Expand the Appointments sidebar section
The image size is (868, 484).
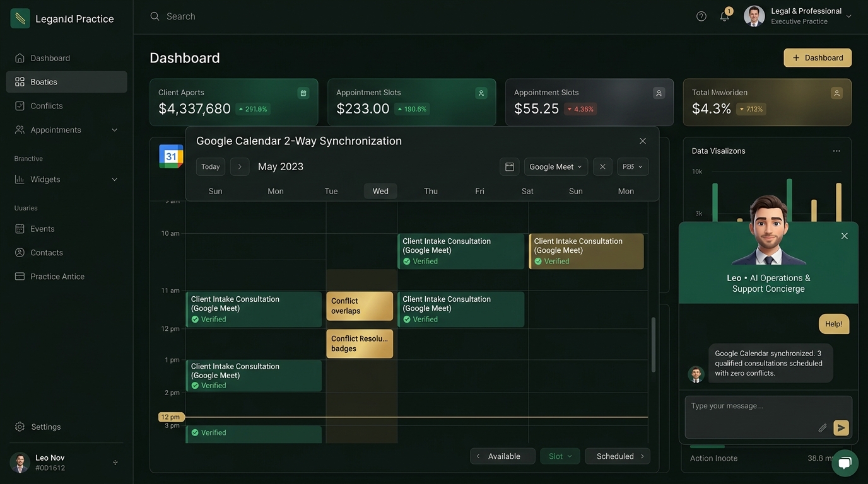[115, 130]
